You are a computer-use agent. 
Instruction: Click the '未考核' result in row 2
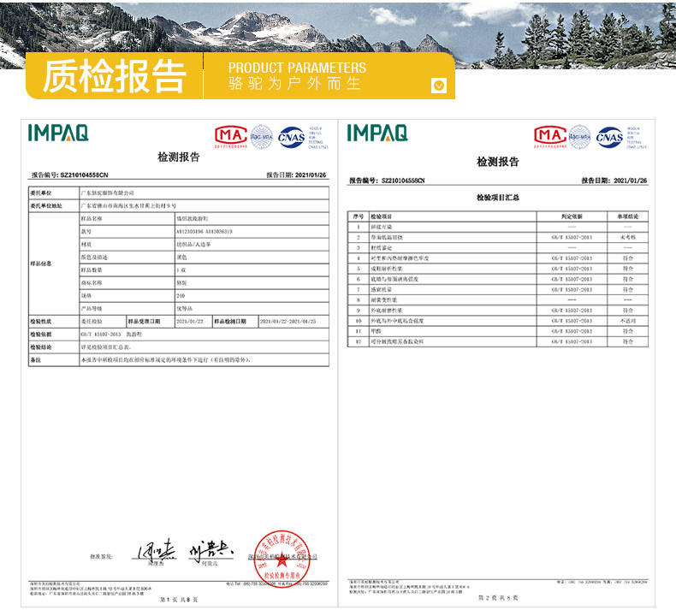(628, 237)
